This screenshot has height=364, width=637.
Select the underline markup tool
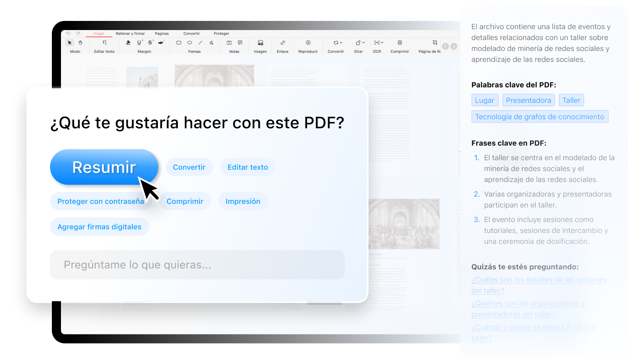[139, 43]
